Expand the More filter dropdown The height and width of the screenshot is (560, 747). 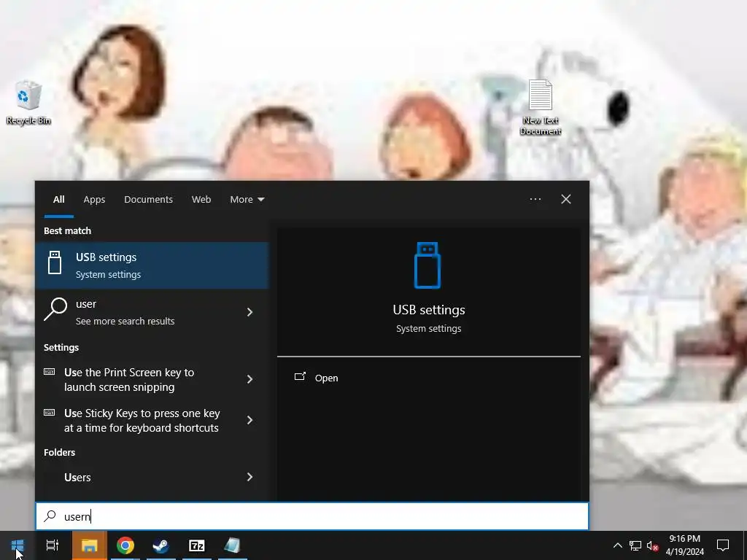point(247,200)
